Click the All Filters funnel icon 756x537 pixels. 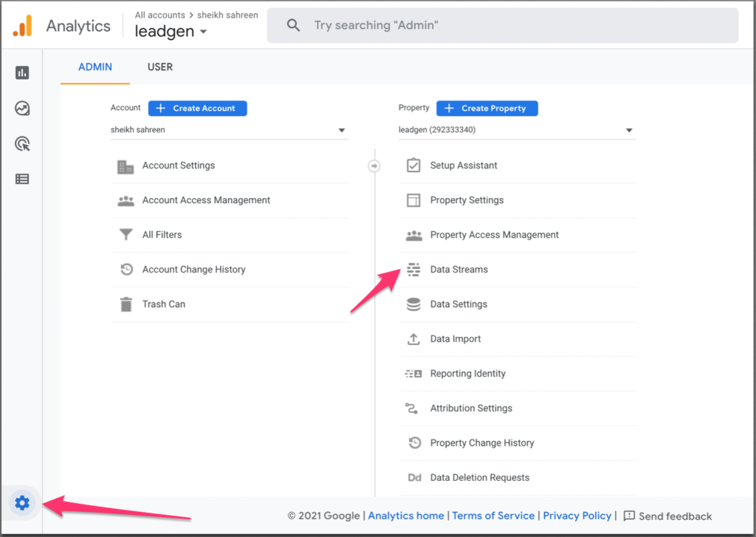[x=126, y=234]
